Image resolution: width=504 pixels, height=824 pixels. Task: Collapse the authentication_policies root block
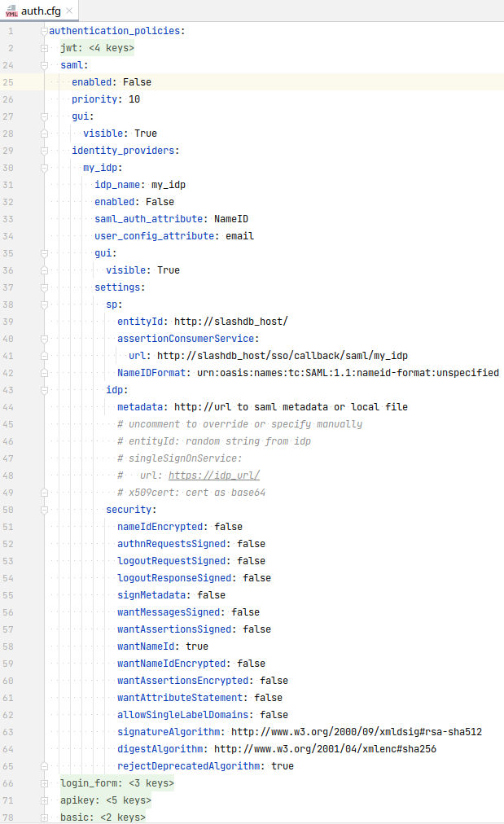coord(44,31)
